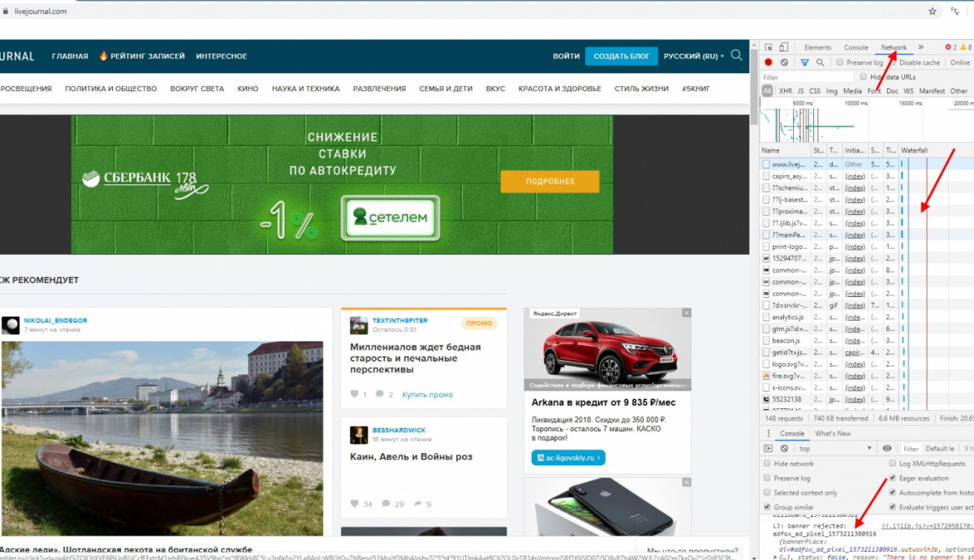
Task: Switch to the Elements tab
Action: (817, 48)
